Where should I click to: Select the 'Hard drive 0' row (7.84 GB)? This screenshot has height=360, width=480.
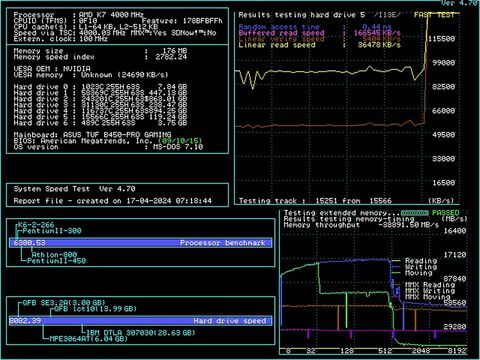tap(100, 87)
